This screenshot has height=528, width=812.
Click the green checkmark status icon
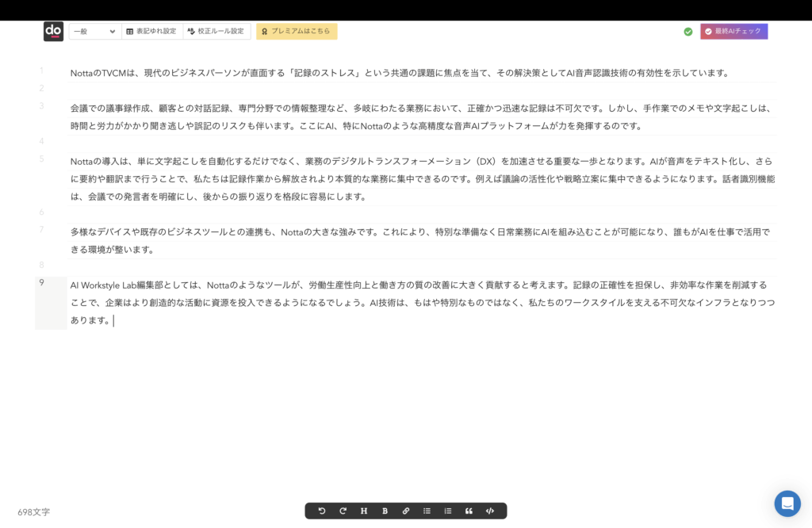(x=688, y=32)
